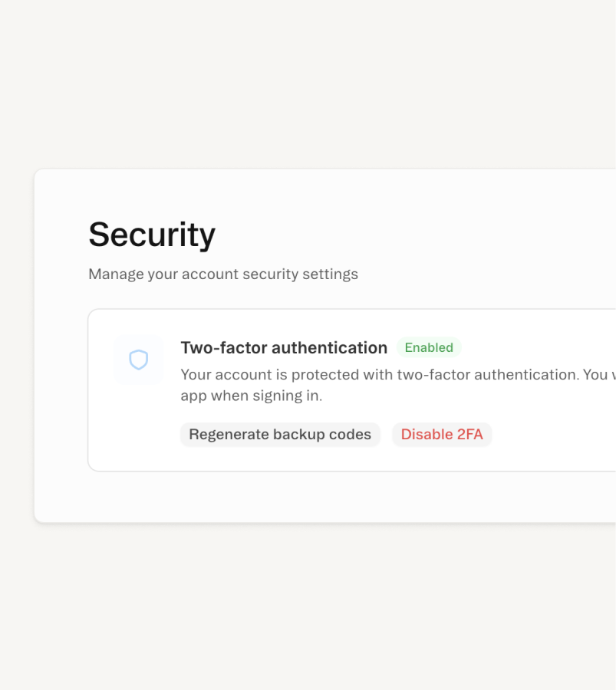Click the shield icon beside Two-factor authentication

pos(138,359)
